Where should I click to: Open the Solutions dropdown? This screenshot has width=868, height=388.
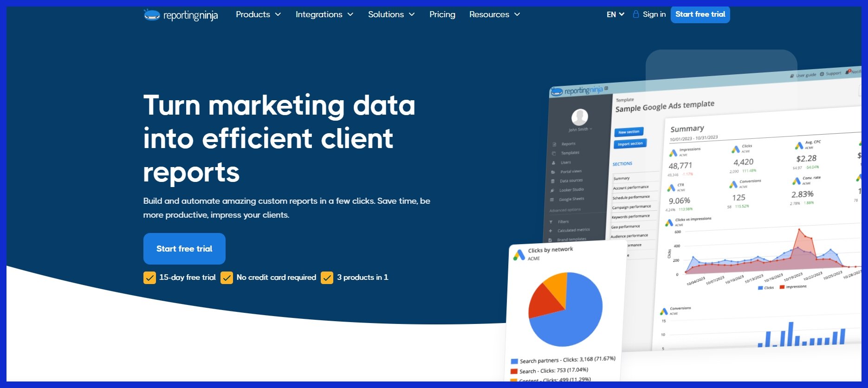click(391, 14)
